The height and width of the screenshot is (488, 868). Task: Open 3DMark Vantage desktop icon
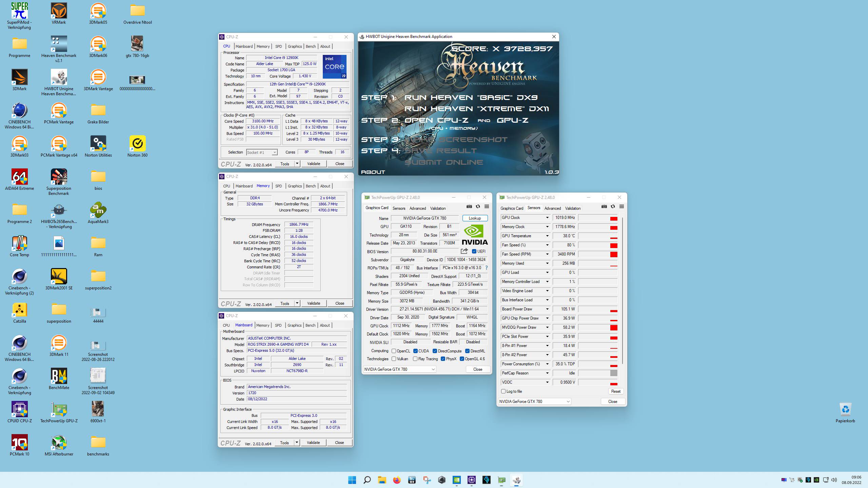pyautogui.click(x=98, y=80)
